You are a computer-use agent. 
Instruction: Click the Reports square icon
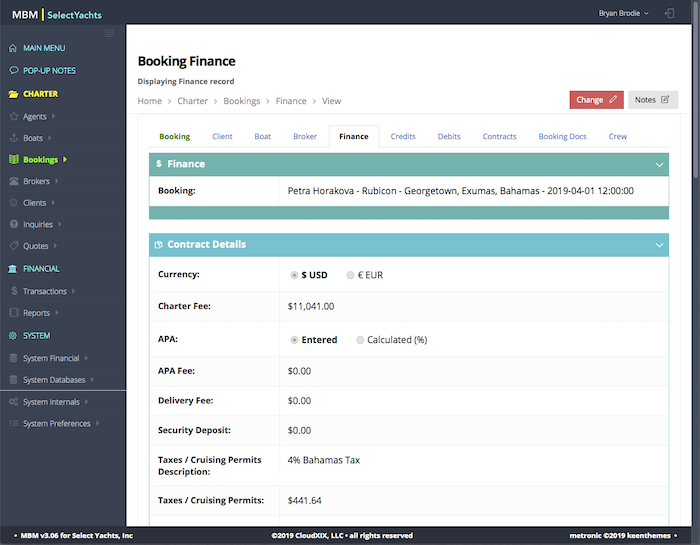14,312
